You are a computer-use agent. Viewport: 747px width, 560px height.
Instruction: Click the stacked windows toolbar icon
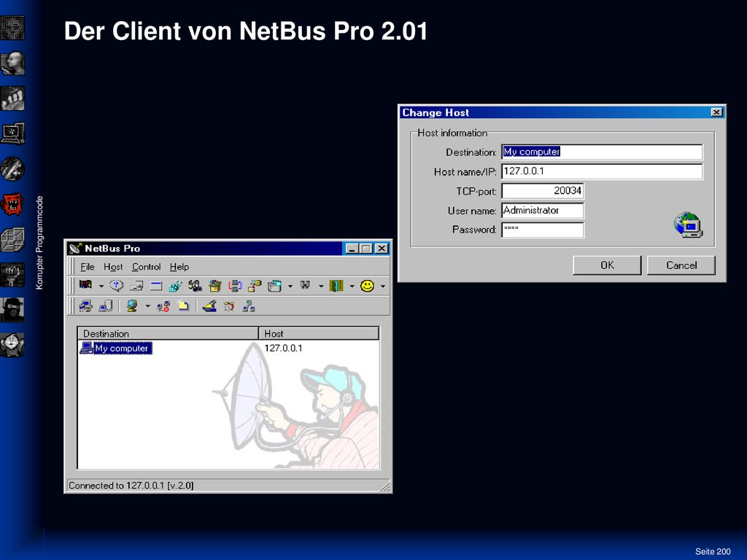pyautogui.click(x=274, y=286)
